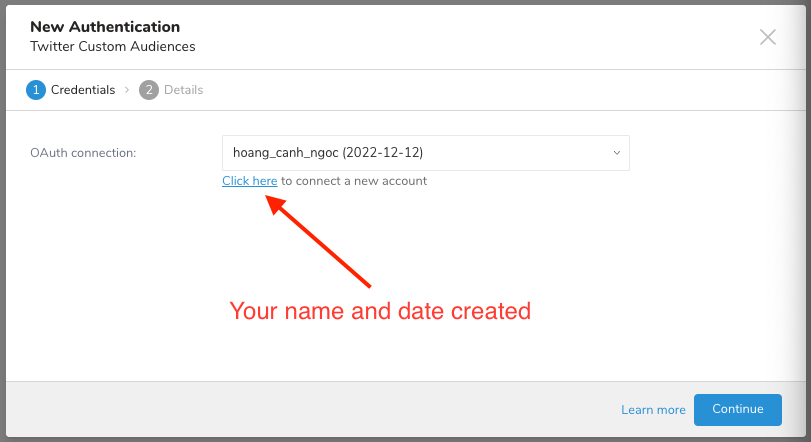
Task: Click the red arrow annotation
Action: coord(320,241)
